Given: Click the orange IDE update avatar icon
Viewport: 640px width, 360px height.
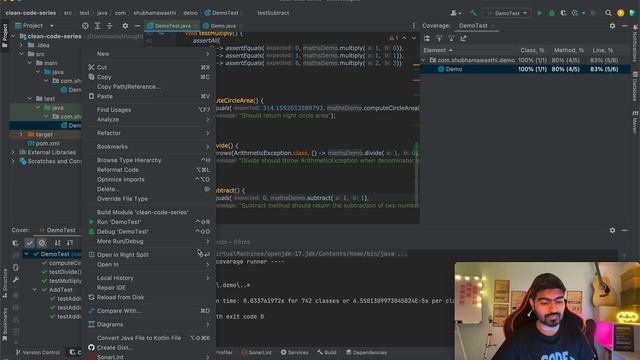Looking at the screenshot, I should tap(620, 13).
